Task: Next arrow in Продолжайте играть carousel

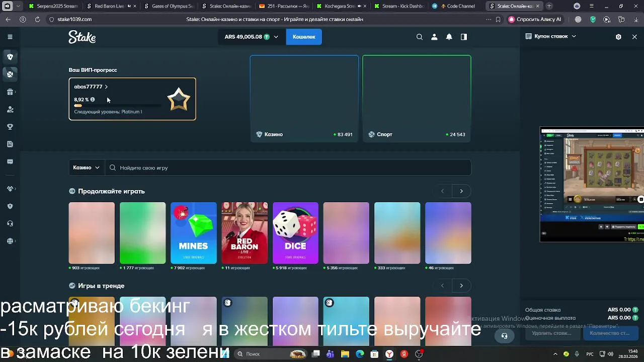Action: (461, 191)
